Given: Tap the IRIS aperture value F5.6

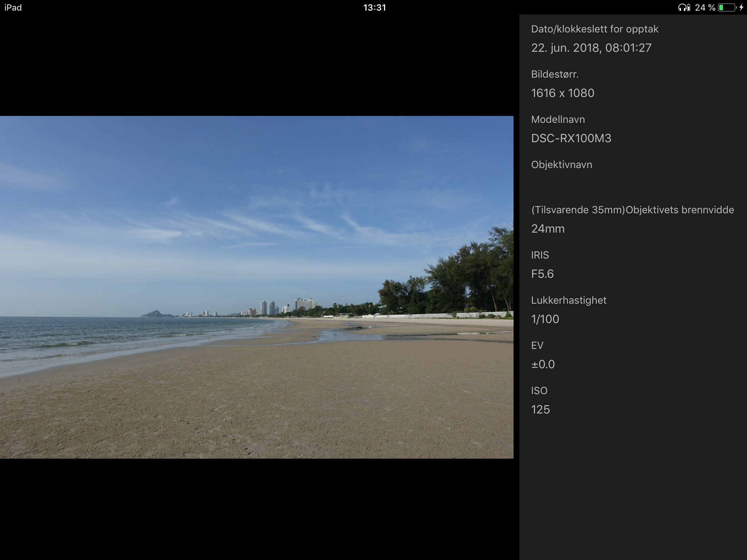Looking at the screenshot, I should tap(542, 274).
